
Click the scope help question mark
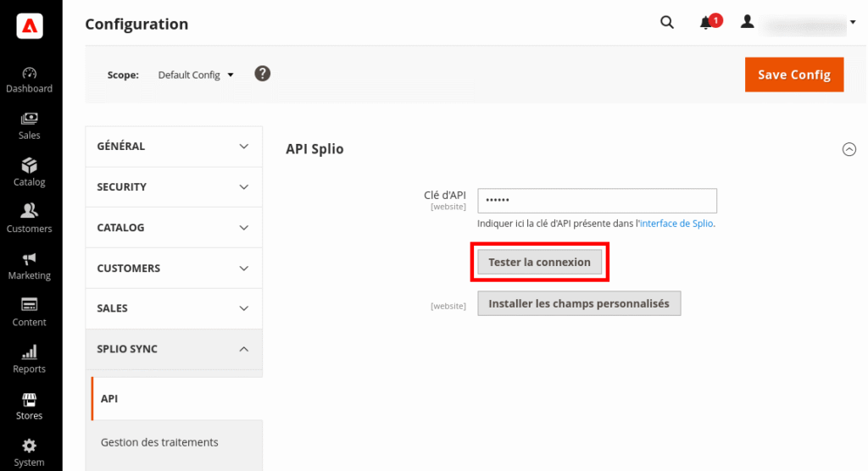pyautogui.click(x=263, y=74)
